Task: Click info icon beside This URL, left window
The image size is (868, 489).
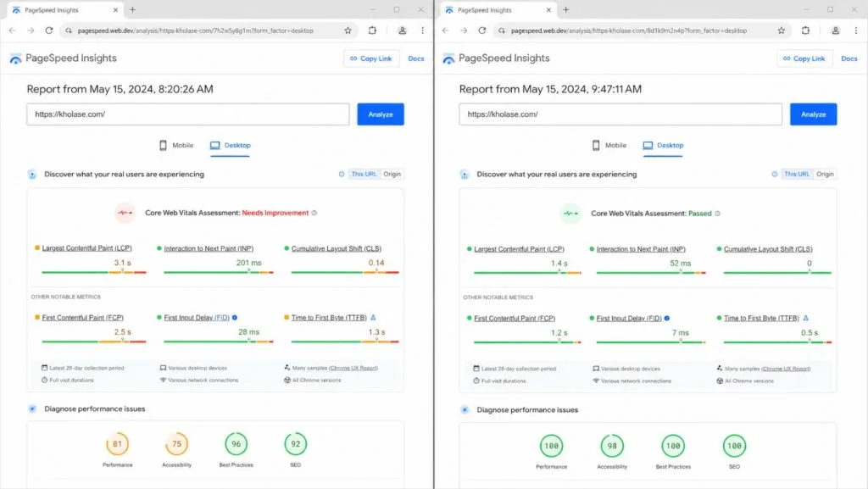Action: pos(342,175)
